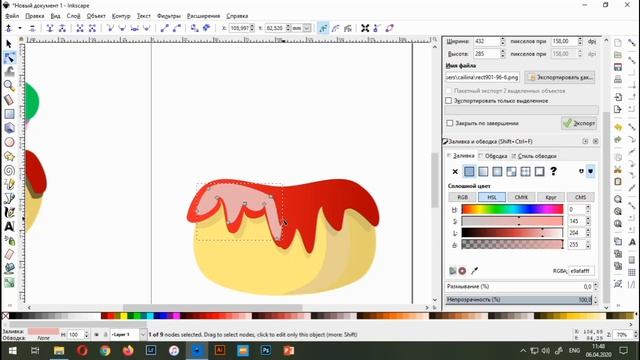Select the Star polygon tool
The image size is (640, 360).
pyautogui.click(x=9, y=156)
